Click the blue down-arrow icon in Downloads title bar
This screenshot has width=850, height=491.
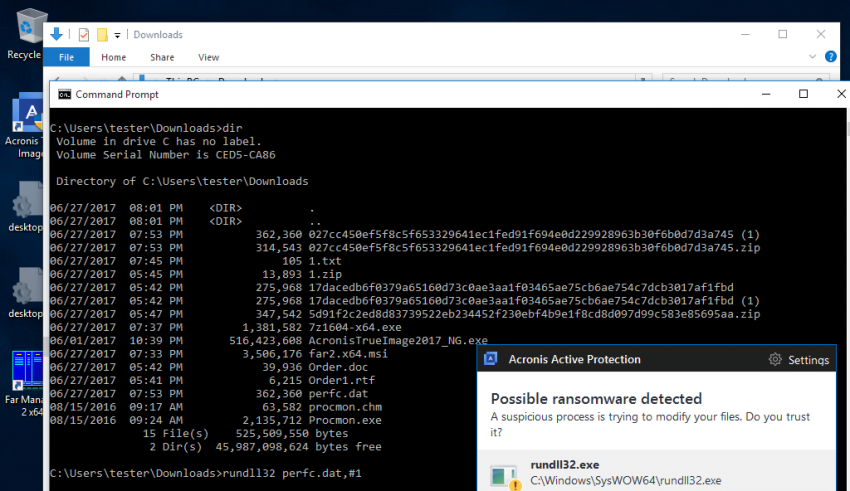pos(56,34)
